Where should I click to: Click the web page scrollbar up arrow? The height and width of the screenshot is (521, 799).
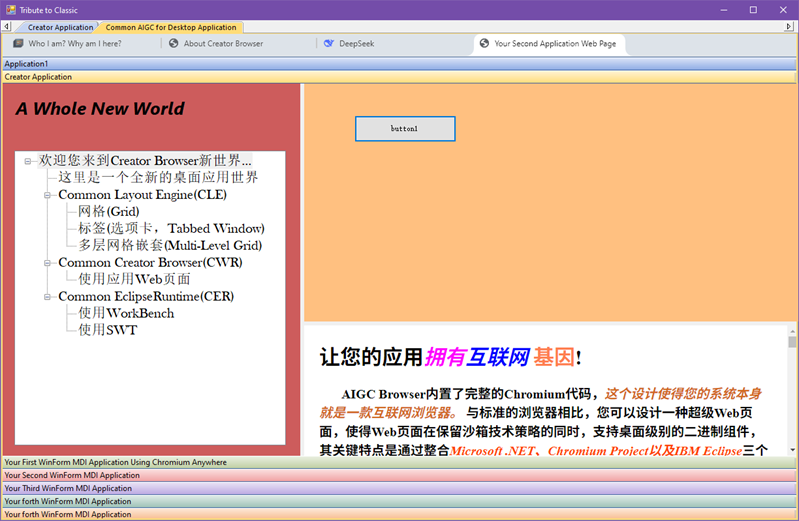792,329
